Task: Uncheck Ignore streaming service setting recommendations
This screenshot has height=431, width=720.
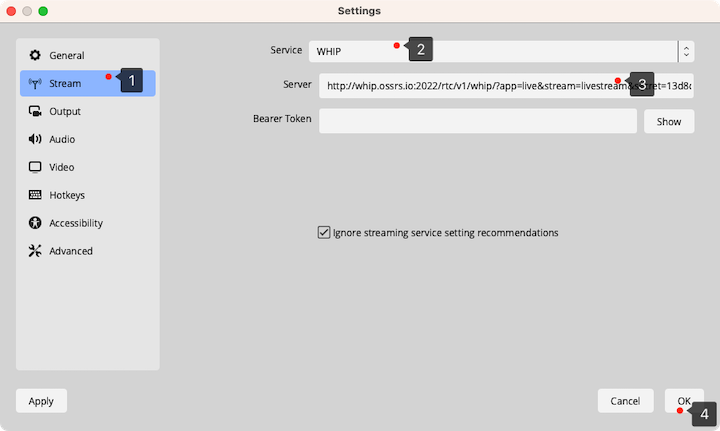Action: pos(324,233)
